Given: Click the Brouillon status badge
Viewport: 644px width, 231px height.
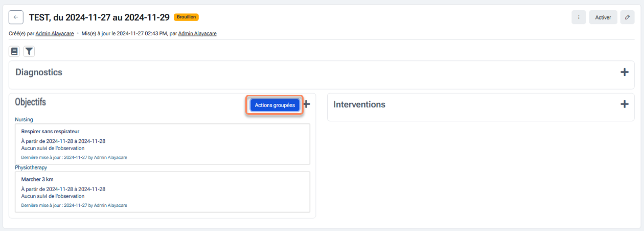Looking at the screenshot, I should coord(186,17).
